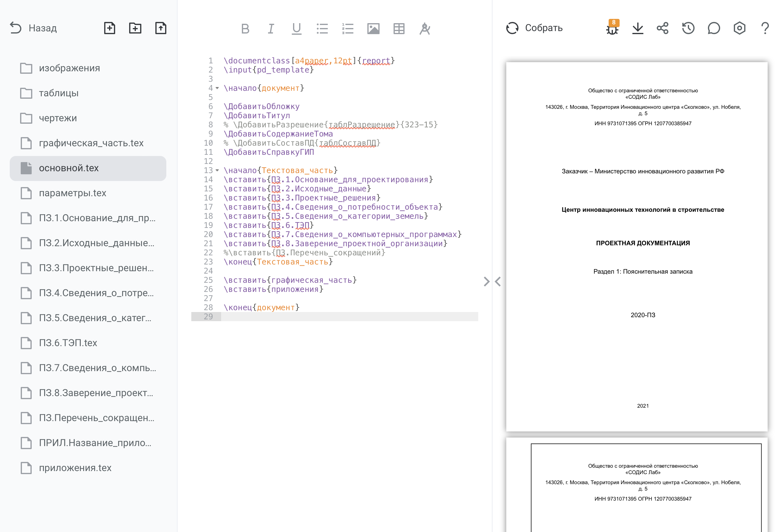Insert a table via the toolbar
The height and width of the screenshot is (532, 778).
click(x=399, y=29)
